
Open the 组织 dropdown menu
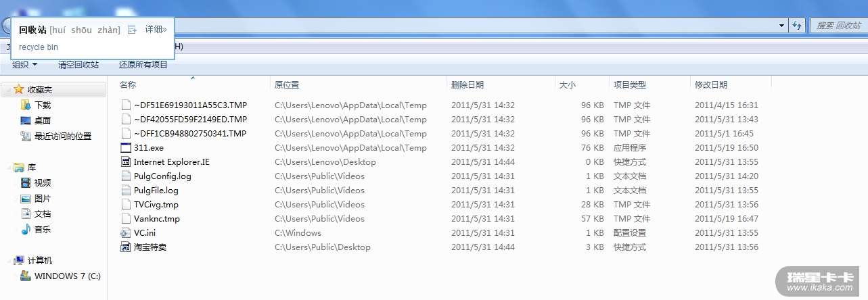coord(25,64)
